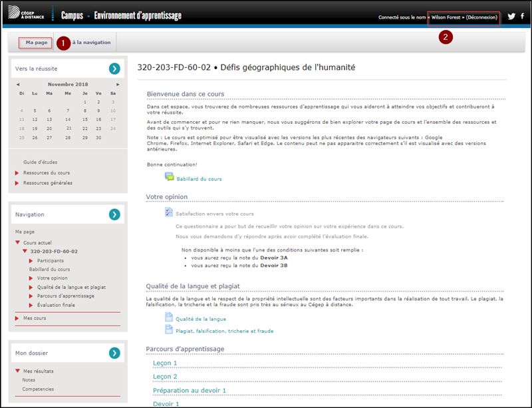532x408 pixels.
Task: Open Plagiat, falsification, tricherie et fraude link
Action: [224, 331]
